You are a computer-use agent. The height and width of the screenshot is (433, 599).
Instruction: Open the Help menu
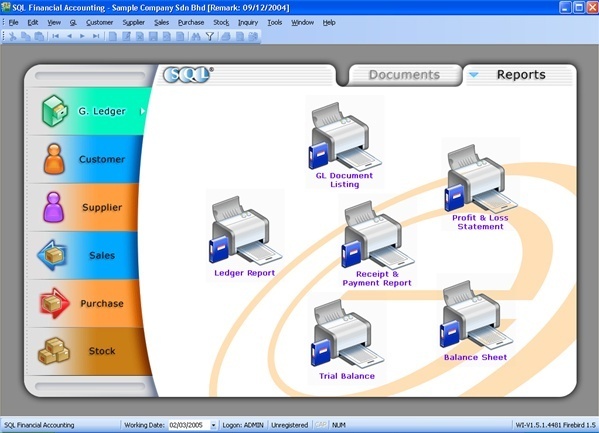[x=329, y=23]
